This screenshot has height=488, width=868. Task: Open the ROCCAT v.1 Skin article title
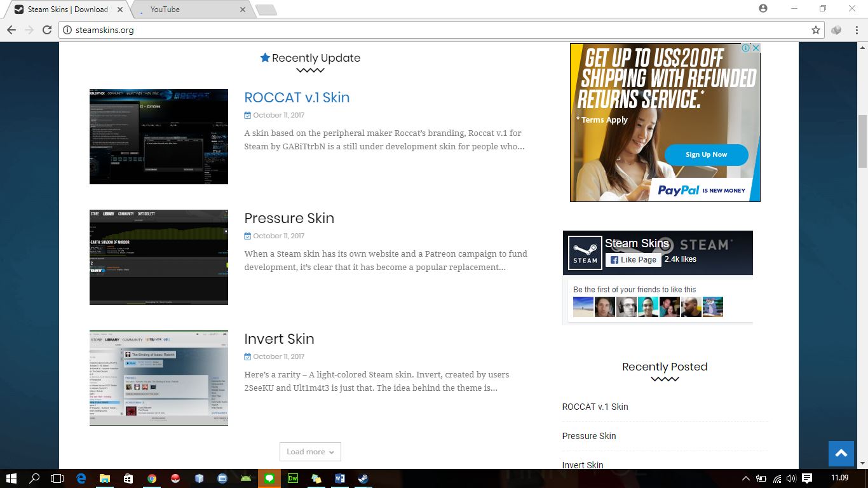click(297, 97)
